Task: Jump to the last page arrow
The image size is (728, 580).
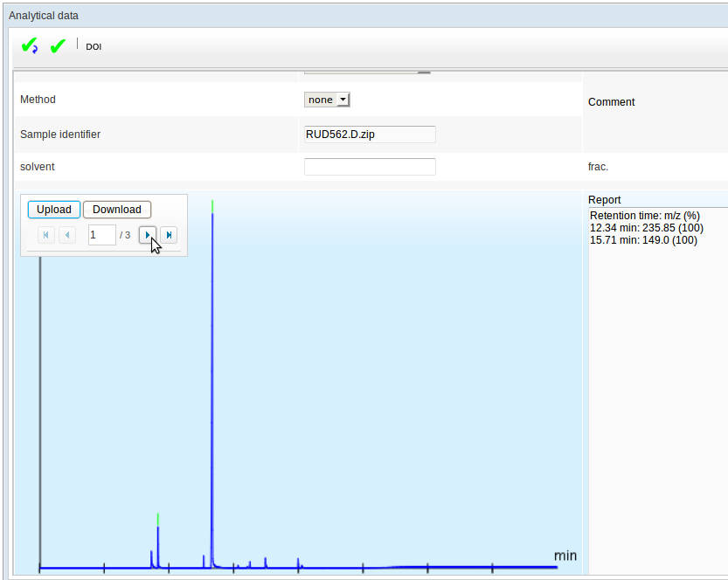Action: tap(169, 235)
